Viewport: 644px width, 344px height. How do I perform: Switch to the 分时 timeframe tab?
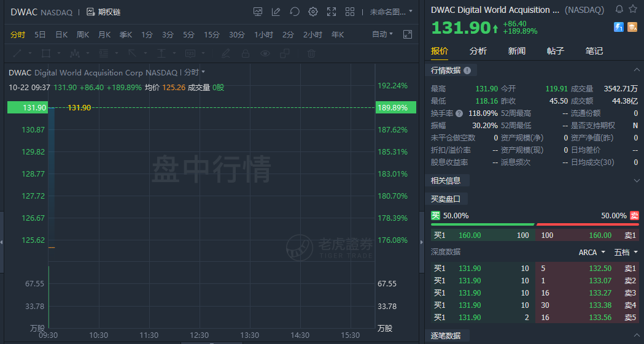coord(18,35)
